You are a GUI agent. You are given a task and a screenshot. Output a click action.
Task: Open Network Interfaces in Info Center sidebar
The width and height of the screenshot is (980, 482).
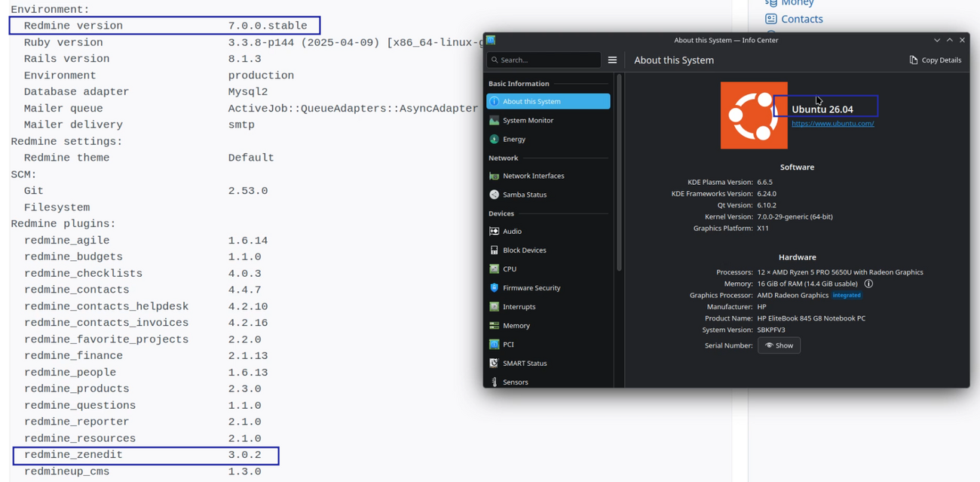pos(548,176)
